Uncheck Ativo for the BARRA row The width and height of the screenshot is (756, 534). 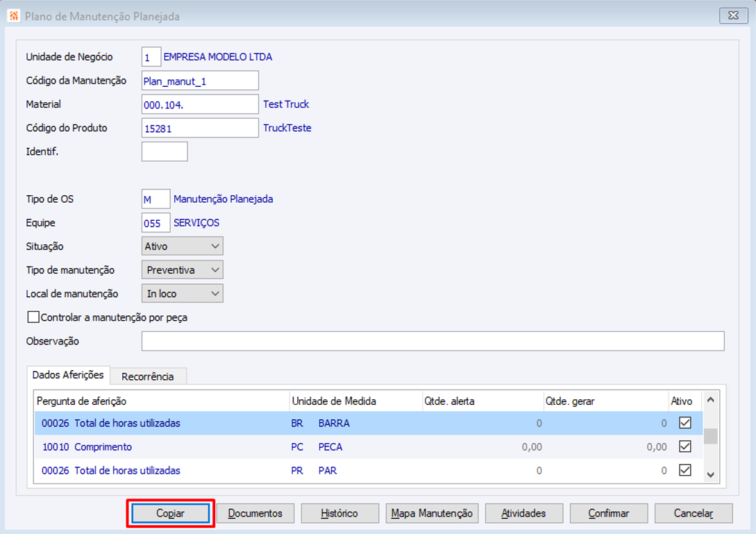pos(684,423)
